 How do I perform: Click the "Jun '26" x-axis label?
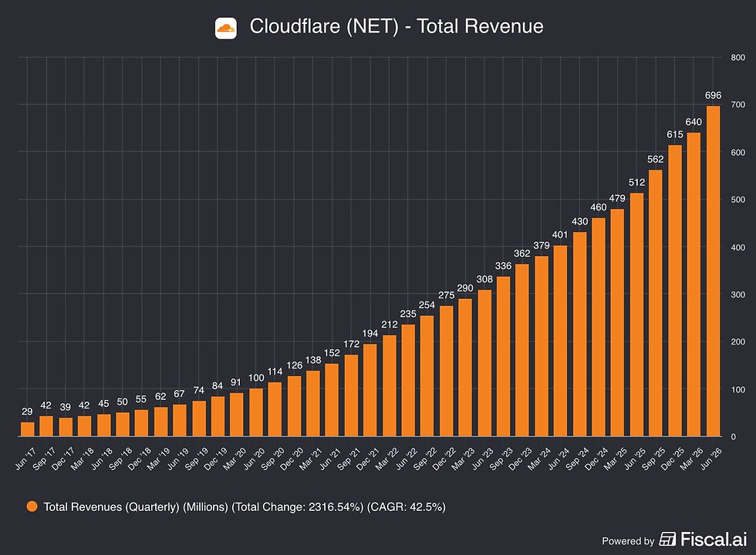(x=711, y=458)
